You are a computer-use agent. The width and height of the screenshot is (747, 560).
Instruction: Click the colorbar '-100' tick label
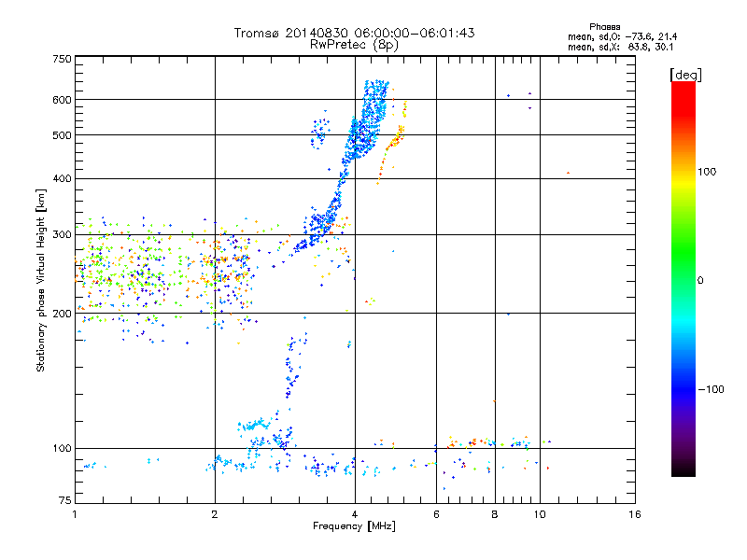tap(712, 389)
